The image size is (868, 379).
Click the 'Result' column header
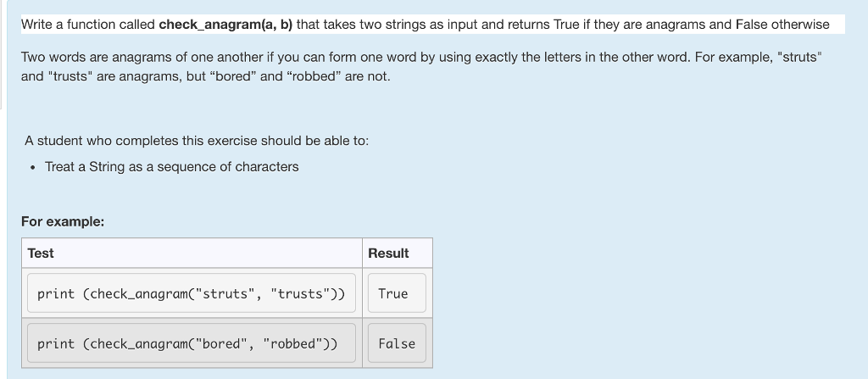(x=388, y=254)
